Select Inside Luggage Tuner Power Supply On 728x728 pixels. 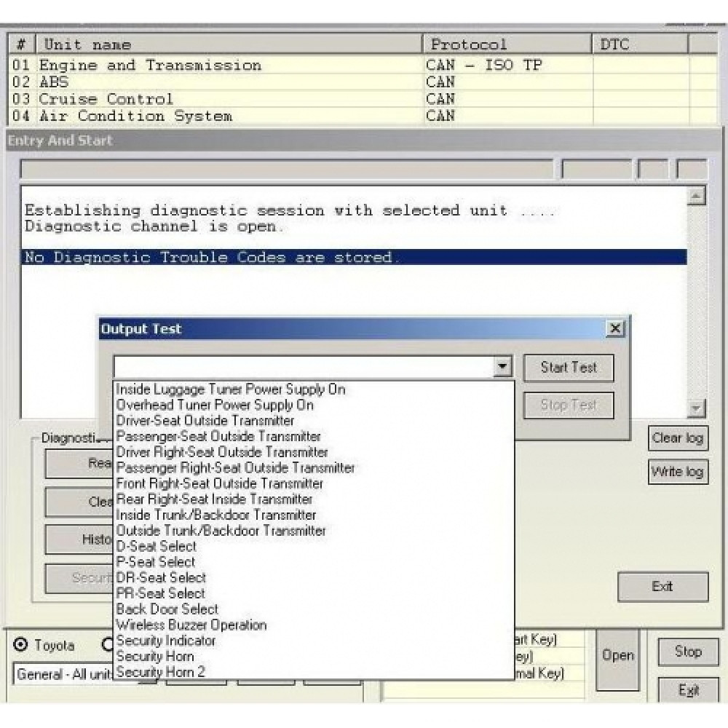pyautogui.click(x=231, y=389)
